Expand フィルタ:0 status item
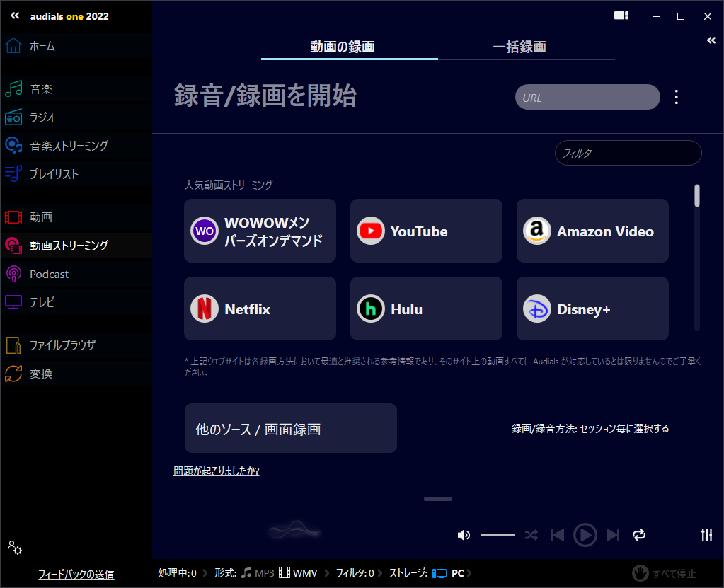 tap(355, 573)
